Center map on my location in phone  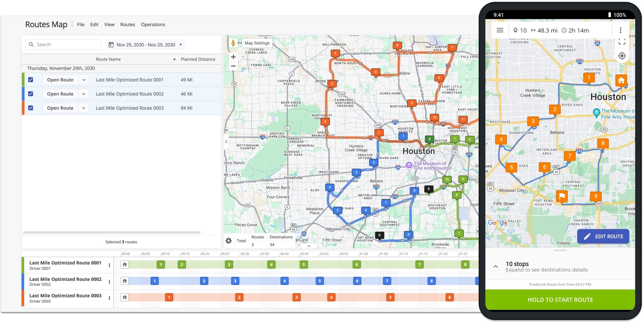coord(622,56)
